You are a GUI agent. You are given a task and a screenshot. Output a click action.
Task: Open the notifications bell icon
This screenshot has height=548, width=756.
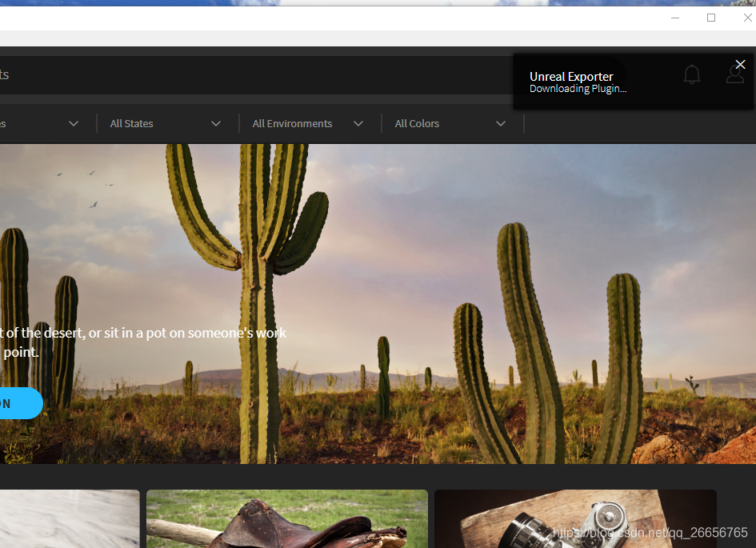click(692, 74)
